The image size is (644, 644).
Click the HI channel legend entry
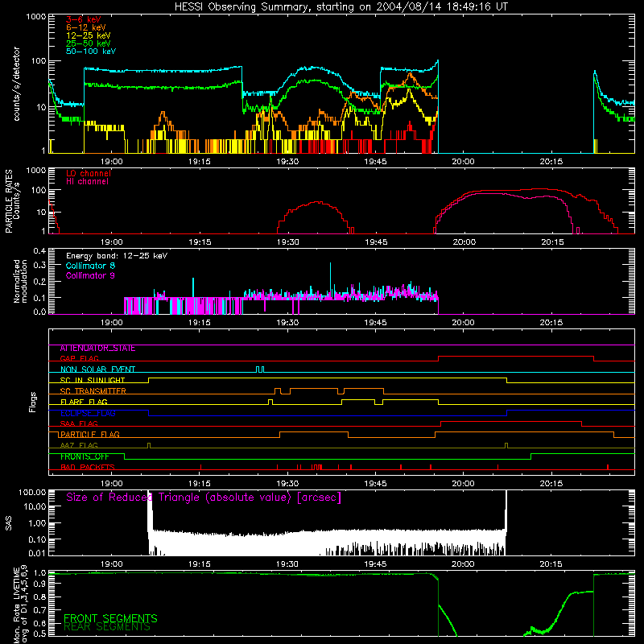pyautogui.click(x=87, y=182)
